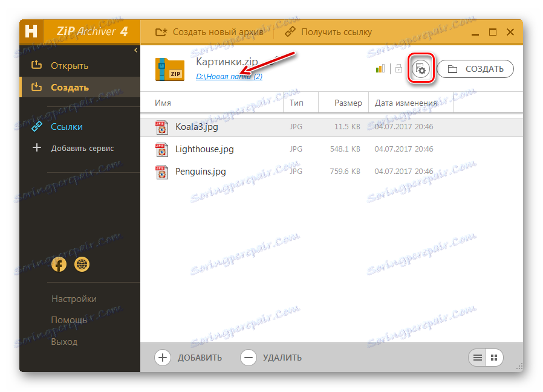Click Получить ссылку in the top bar
The width and height of the screenshot is (543, 392).
pos(328,32)
